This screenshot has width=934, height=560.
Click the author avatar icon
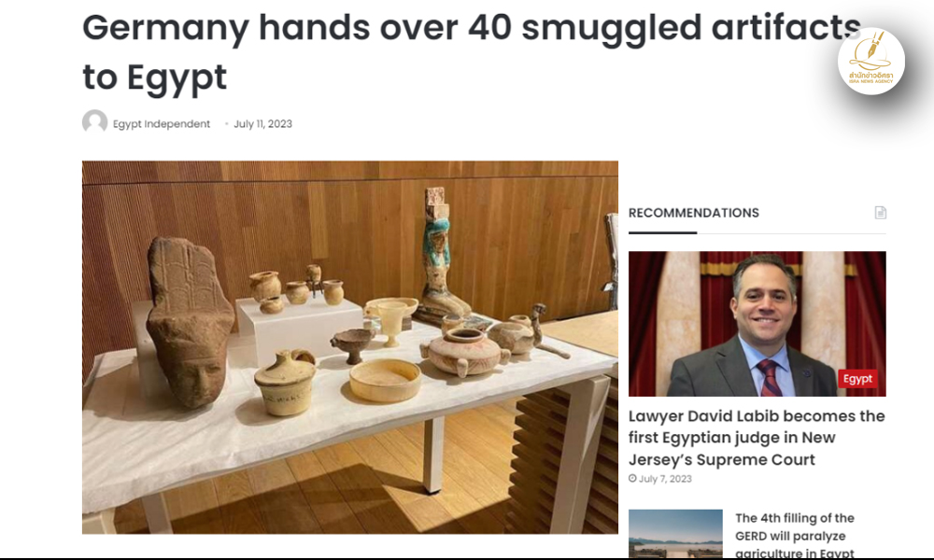[94, 122]
